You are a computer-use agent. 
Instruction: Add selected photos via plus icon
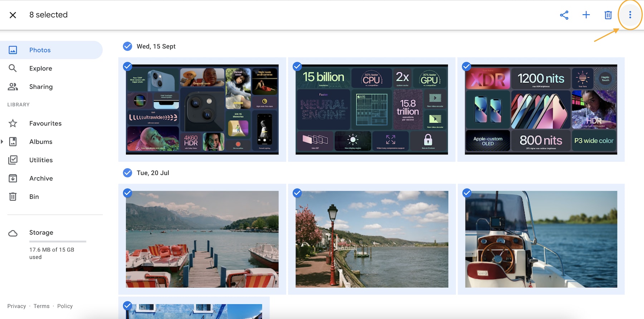[586, 15]
